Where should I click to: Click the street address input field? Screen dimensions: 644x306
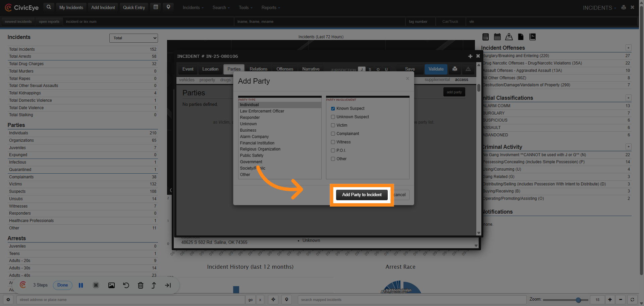tap(131, 300)
